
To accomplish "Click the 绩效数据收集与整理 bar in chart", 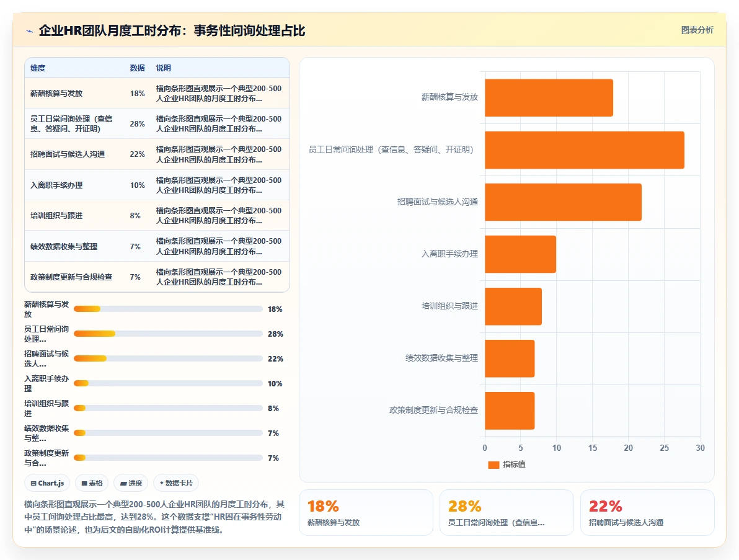I will (x=510, y=358).
